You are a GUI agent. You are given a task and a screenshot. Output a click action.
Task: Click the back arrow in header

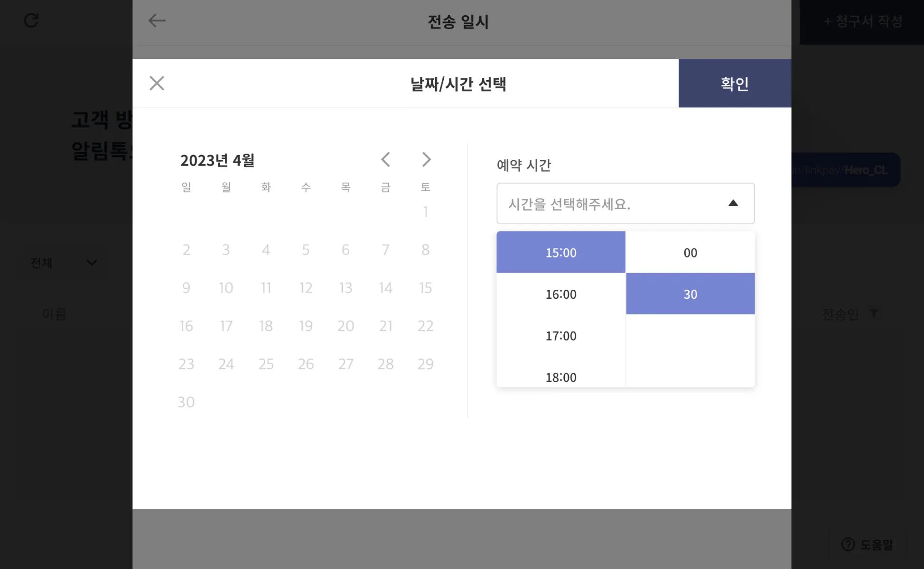click(157, 21)
